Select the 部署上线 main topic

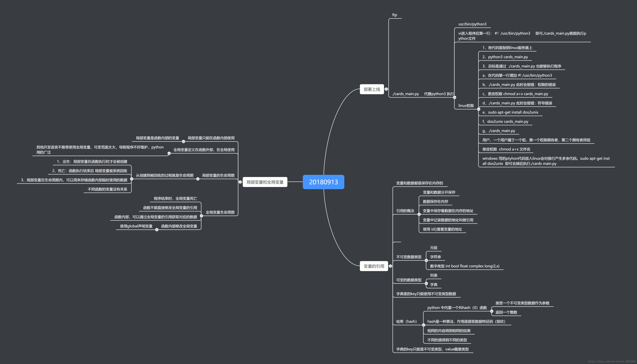pyautogui.click(x=372, y=89)
